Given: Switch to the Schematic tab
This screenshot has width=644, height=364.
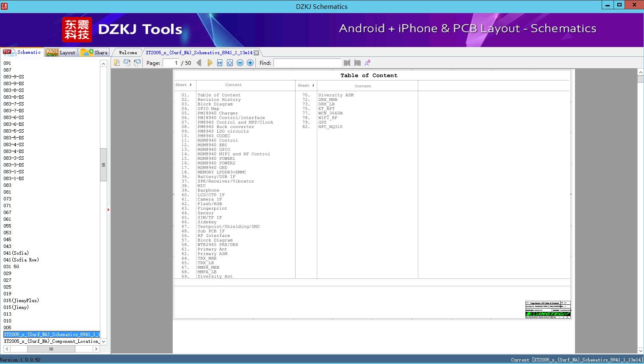Looking at the screenshot, I should click(x=22, y=52).
